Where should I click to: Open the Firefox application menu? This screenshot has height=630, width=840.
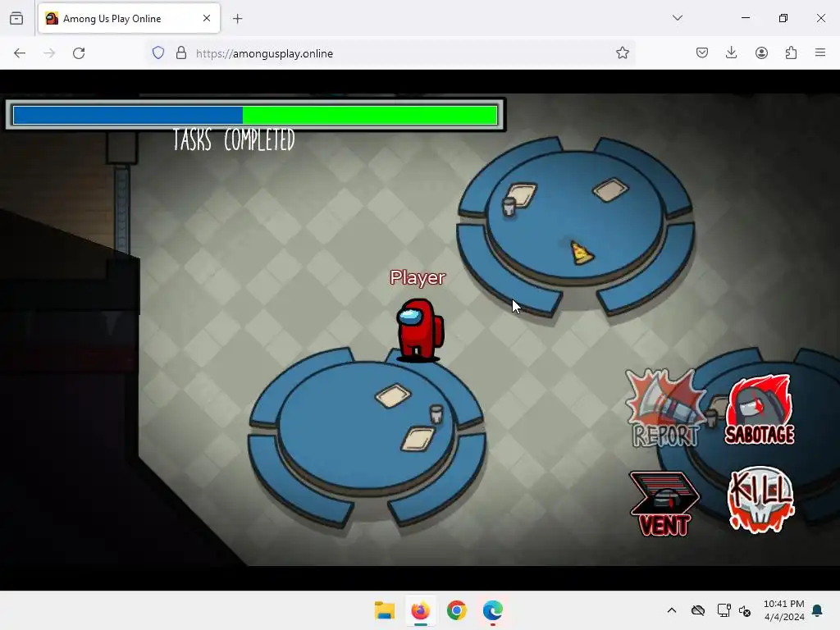point(820,52)
